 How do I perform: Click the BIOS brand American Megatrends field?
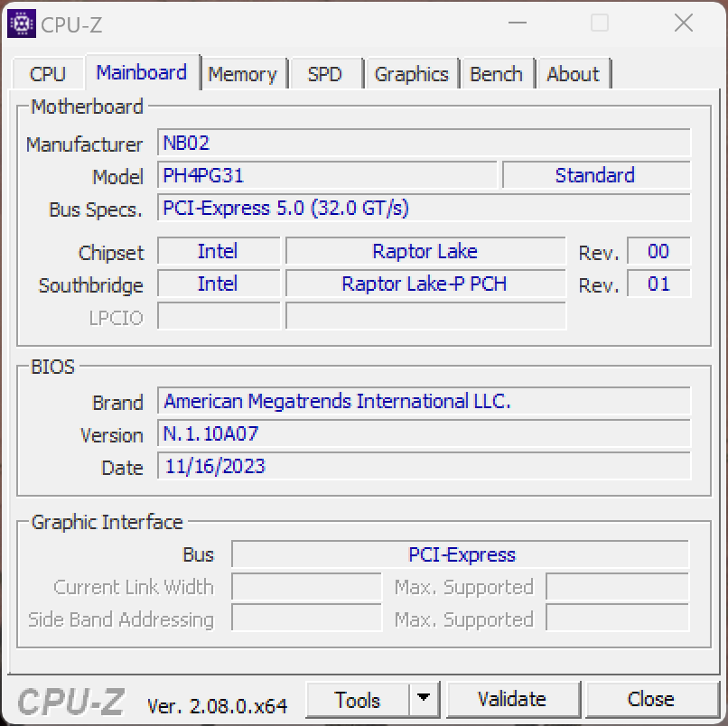click(424, 401)
